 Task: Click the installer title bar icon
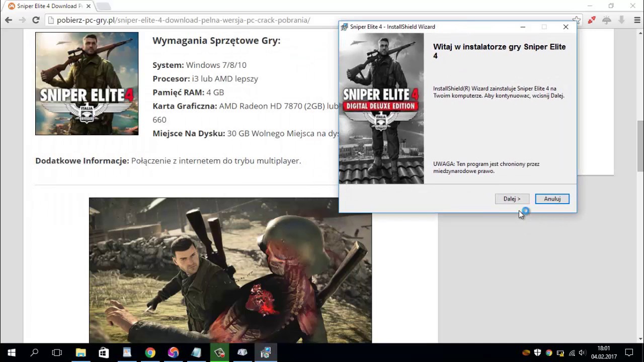pyautogui.click(x=345, y=27)
